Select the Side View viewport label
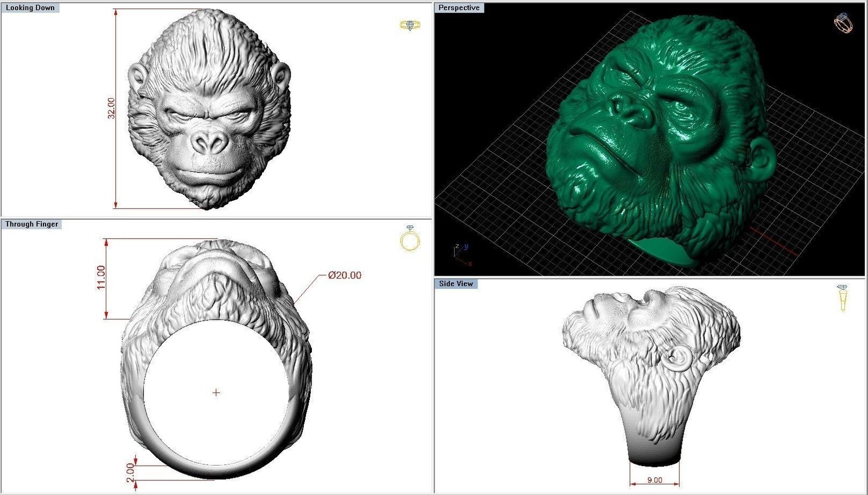868x495 pixels. pyautogui.click(x=456, y=284)
